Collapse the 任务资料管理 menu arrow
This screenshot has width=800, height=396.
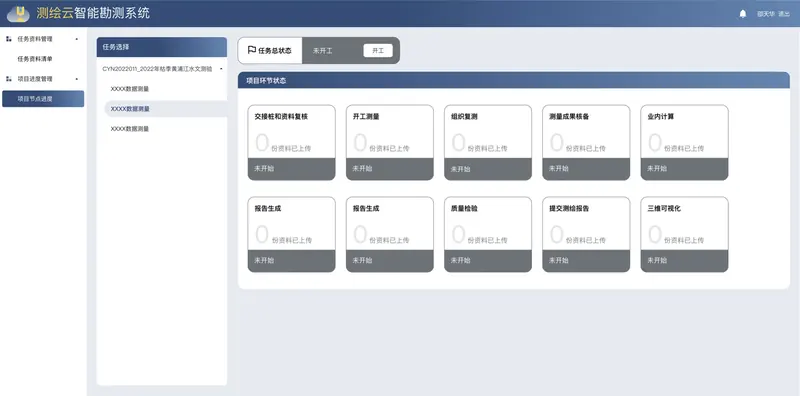tap(77, 39)
